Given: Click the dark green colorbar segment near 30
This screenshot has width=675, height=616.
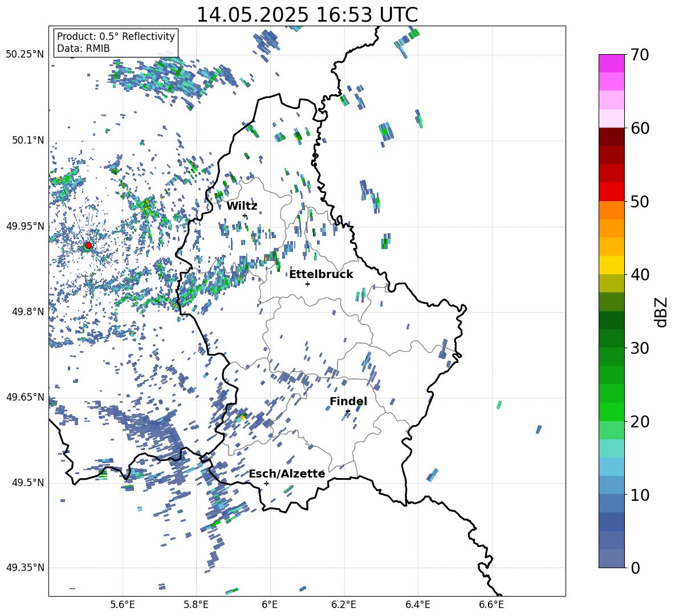Looking at the screenshot, I should (x=611, y=338).
